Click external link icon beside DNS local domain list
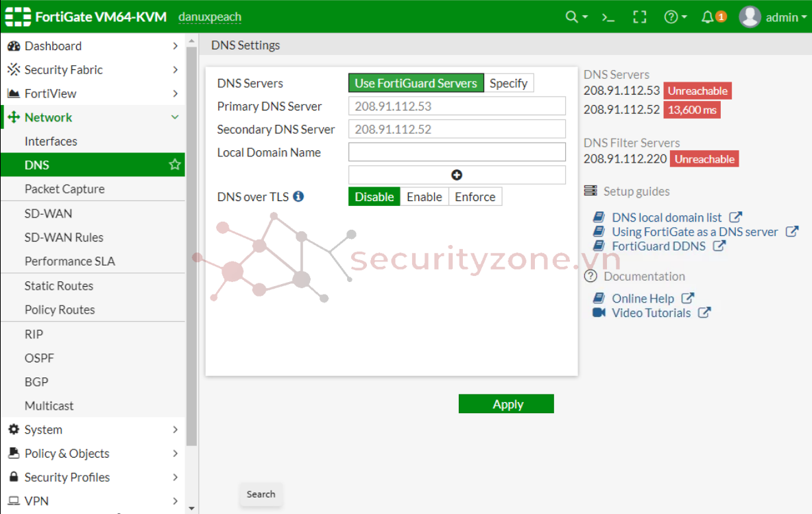This screenshot has width=812, height=514. tap(735, 217)
